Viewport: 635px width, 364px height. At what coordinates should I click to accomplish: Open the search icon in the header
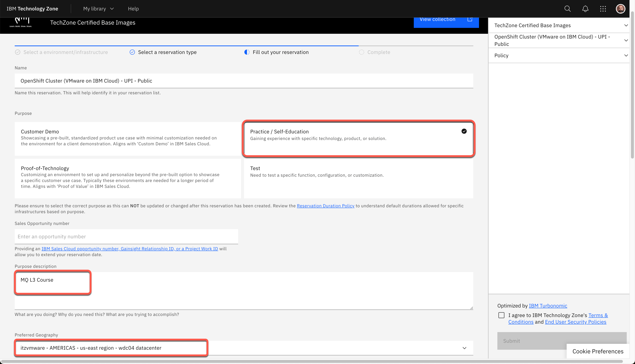pos(567,8)
